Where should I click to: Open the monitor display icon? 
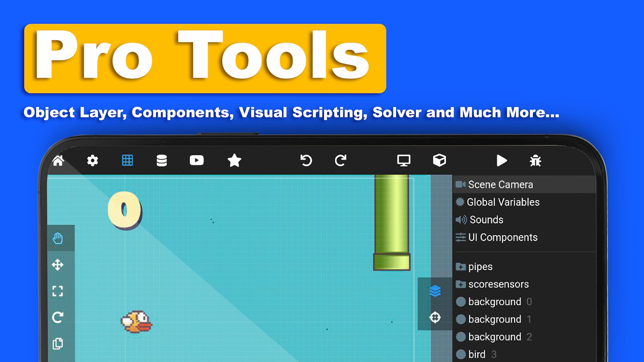tap(404, 160)
